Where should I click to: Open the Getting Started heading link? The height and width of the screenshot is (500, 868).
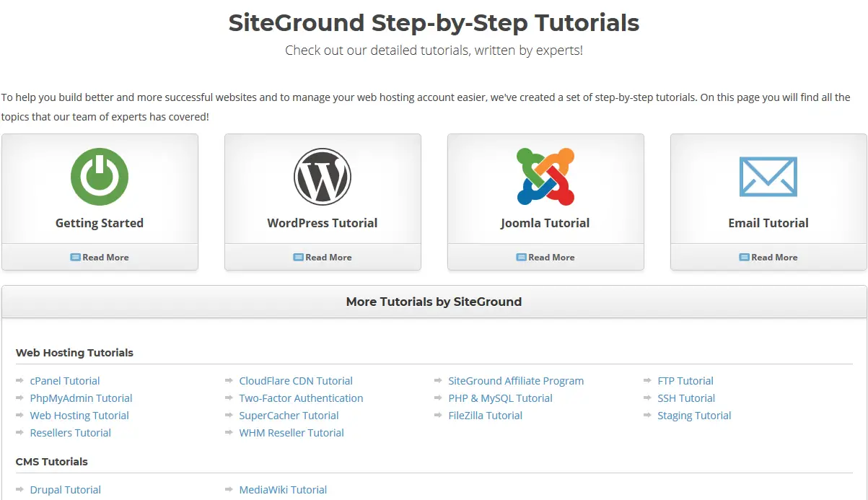(x=100, y=223)
